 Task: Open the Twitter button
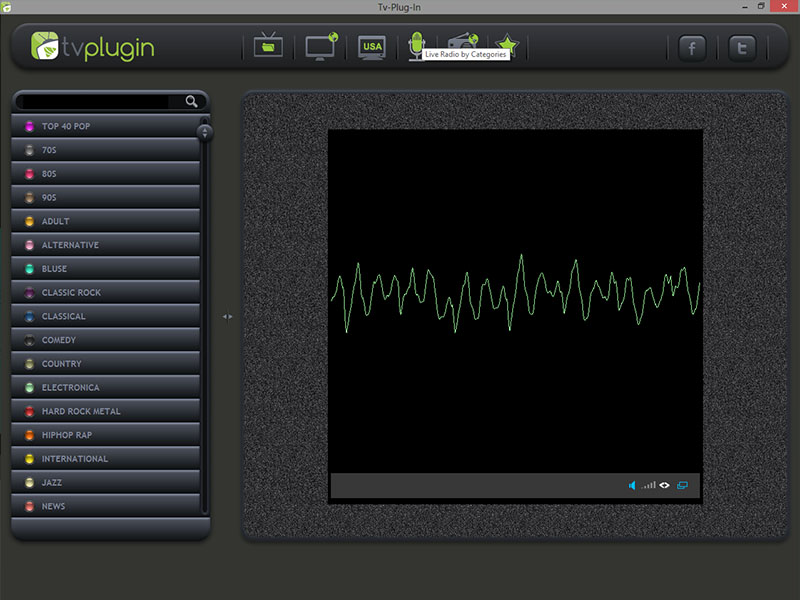point(742,48)
